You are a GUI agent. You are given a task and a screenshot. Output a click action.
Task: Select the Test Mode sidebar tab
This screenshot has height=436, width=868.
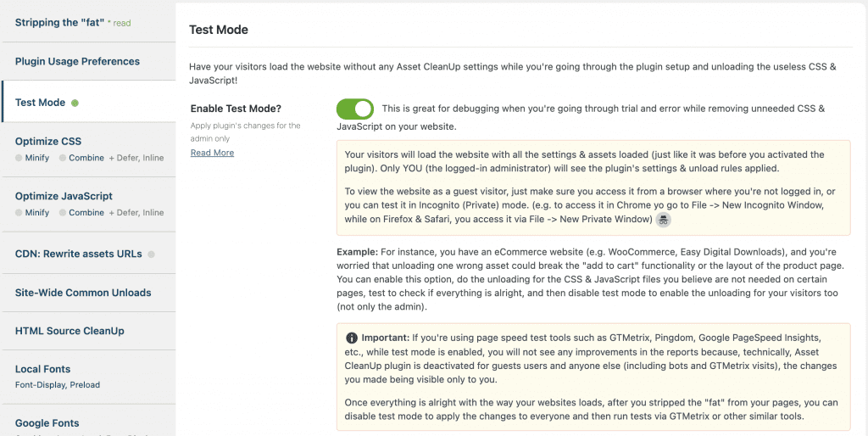coord(40,103)
